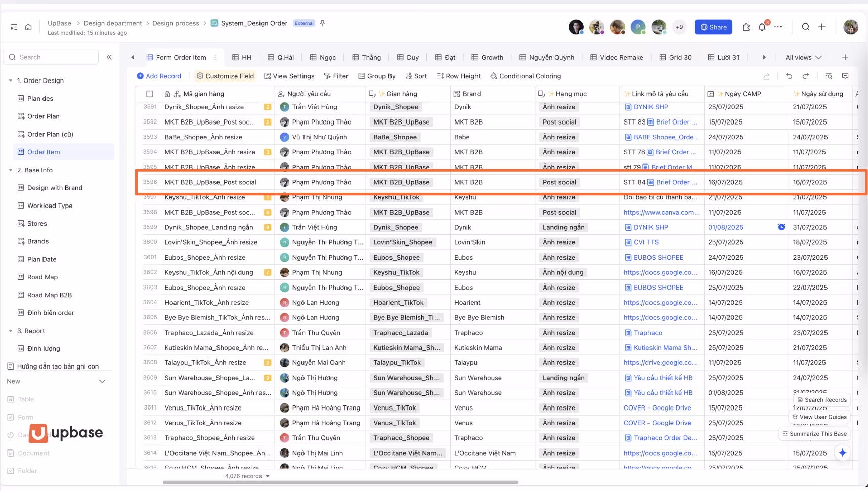Open View Settings
Viewport: 868px width, 491px height.
(289, 76)
